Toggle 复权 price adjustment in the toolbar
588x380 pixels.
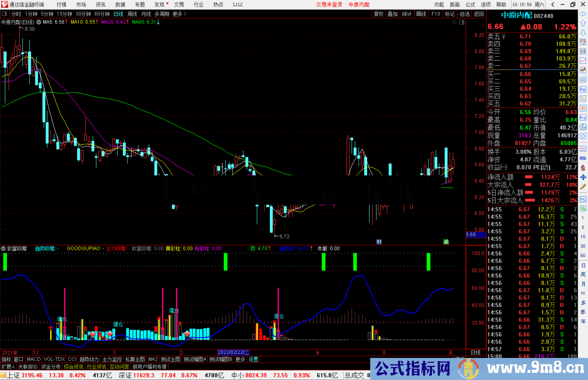[x=379, y=14]
